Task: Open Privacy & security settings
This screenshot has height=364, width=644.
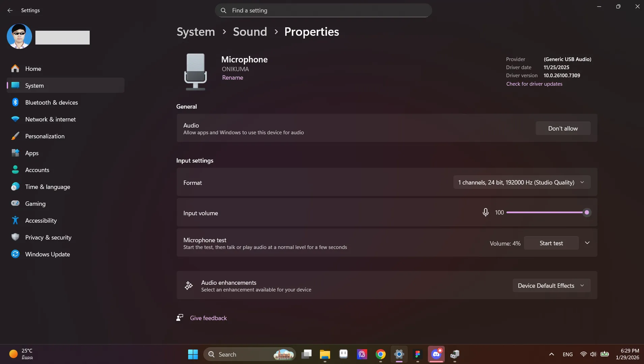Action: [65, 237]
